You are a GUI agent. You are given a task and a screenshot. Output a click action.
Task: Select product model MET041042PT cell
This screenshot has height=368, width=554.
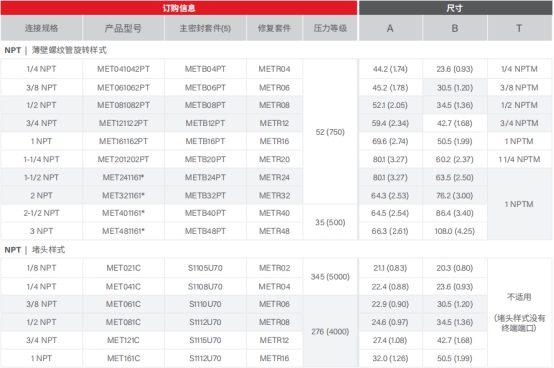tap(123, 69)
